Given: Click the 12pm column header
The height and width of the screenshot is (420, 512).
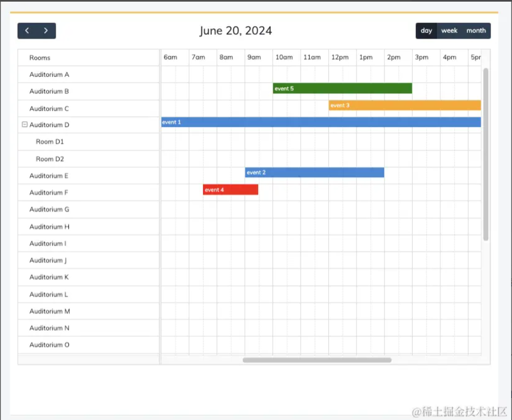Looking at the screenshot, I should (x=340, y=57).
